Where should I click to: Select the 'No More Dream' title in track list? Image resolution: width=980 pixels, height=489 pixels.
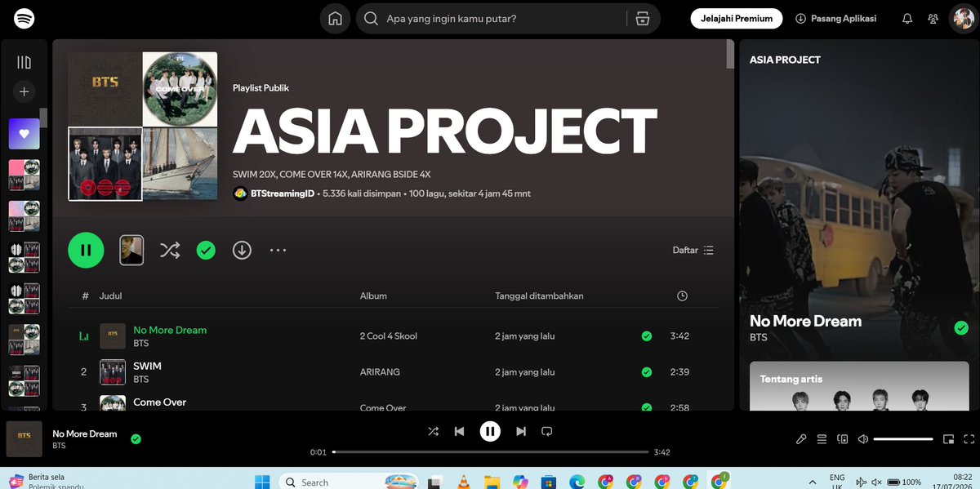pyautogui.click(x=170, y=330)
